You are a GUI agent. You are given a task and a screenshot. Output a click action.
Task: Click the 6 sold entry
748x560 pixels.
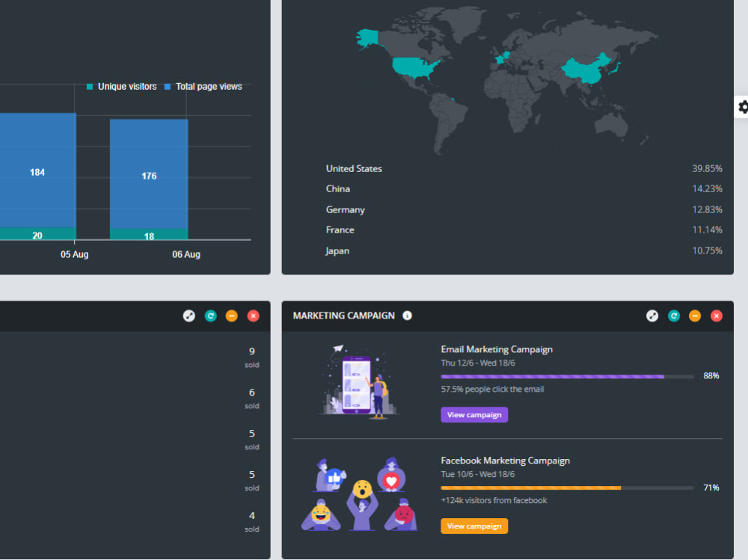252,399
